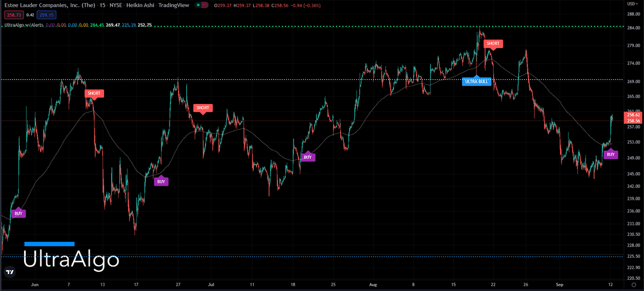Image resolution: width=644 pixels, height=291 pixels.
Task: Click the green 284.45 indicator value
Action: (x=97, y=25)
